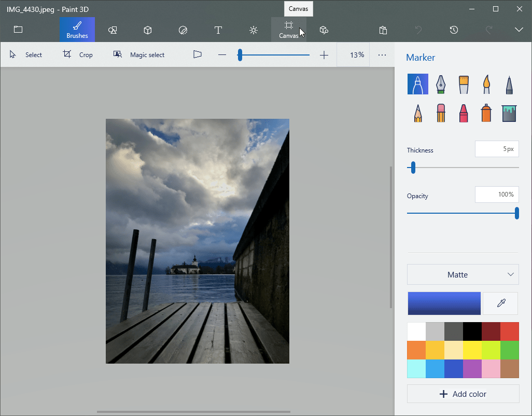Click the Redo arrow
The image size is (532, 416).
tap(489, 30)
